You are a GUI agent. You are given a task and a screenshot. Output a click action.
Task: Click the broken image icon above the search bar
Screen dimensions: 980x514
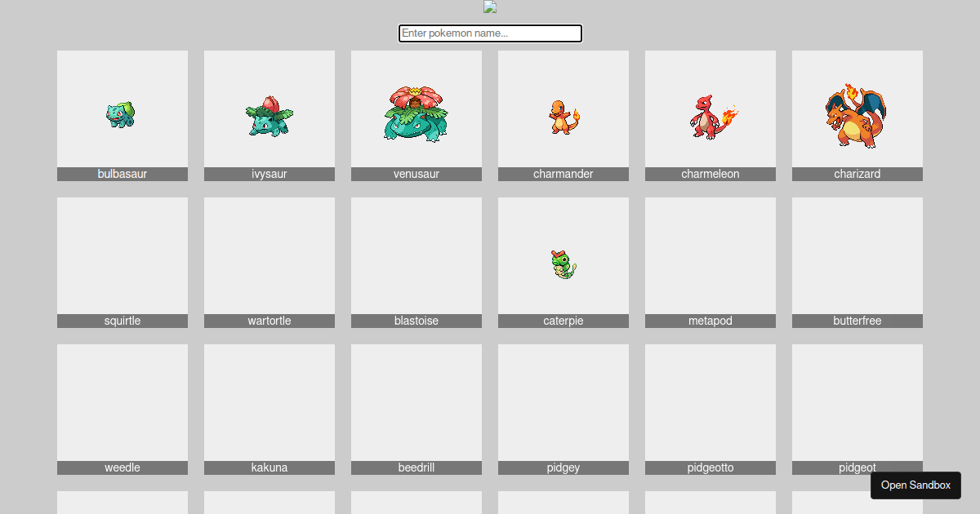490,7
